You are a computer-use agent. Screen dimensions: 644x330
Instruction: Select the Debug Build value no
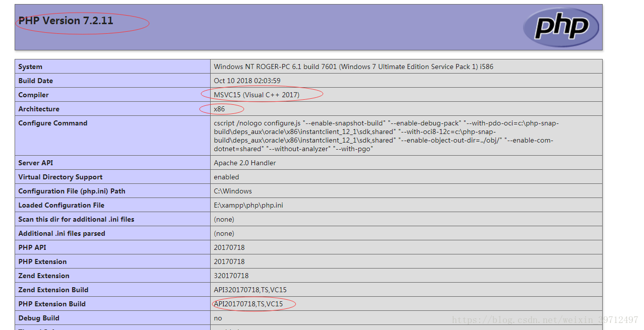tap(217, 317)
